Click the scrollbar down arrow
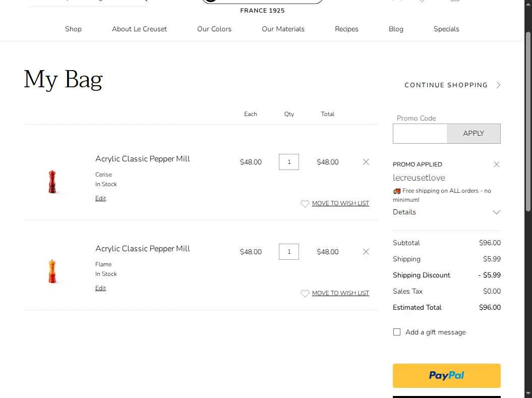 (x=528, y=393)
